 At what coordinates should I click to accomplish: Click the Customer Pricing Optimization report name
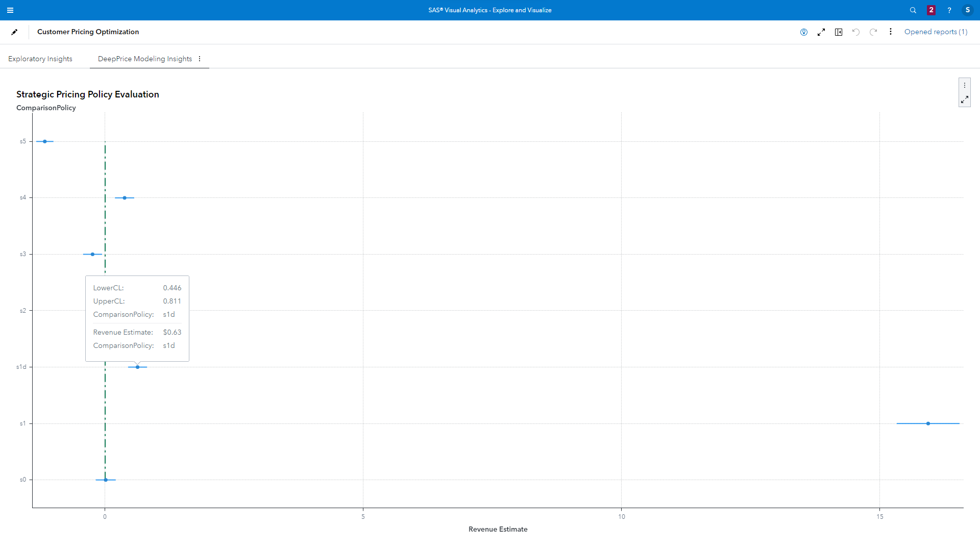click(88, 32)
